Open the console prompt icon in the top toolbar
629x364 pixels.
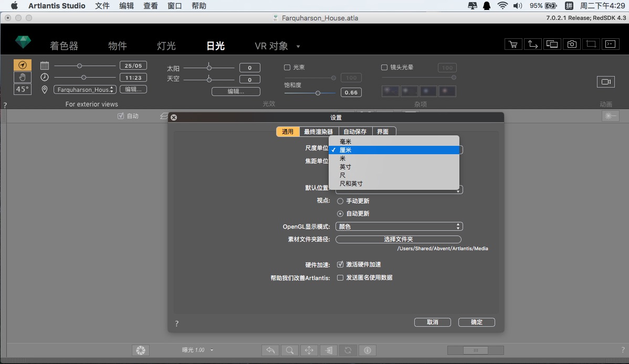click(x=611, y=44)
